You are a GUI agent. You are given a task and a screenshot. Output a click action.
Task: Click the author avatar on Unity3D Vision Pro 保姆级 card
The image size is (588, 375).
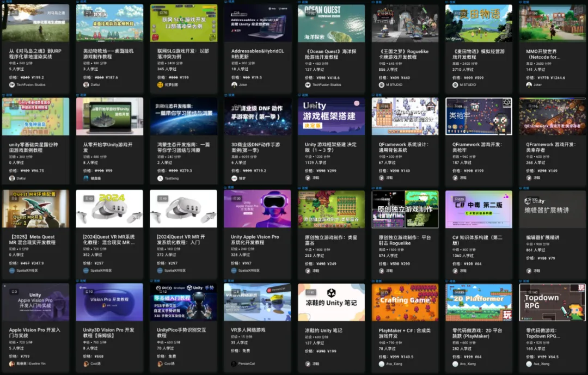(86, 364)
